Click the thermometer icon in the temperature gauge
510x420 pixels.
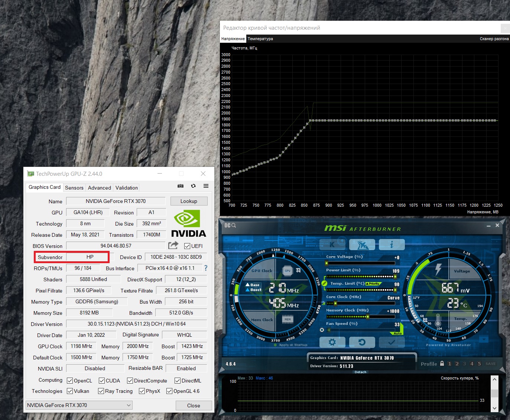click(438, 320)
